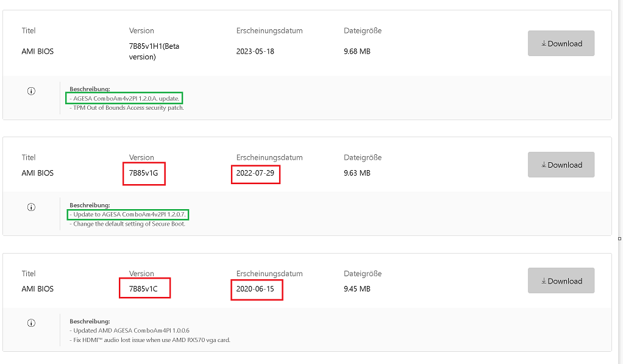Screen dimensions: 623x364
Task: Click the AGESA ComboAm4v2PI 1.2.0.A. update line
Action: 124,98
